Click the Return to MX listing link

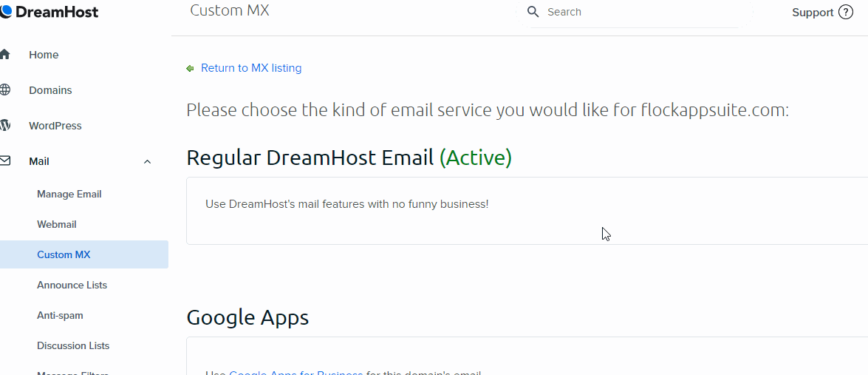pyautogui.click(x=251, y=68)
